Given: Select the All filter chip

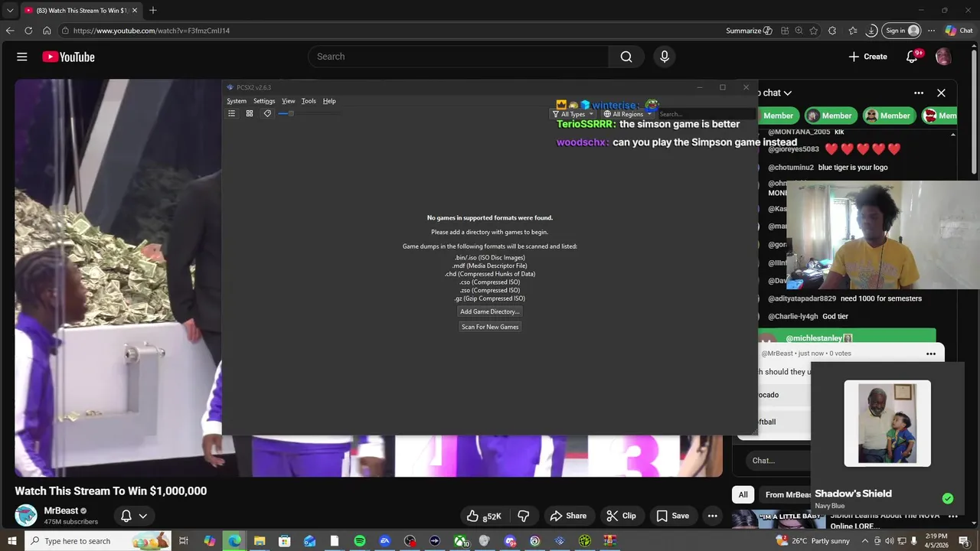Looking at the screenshot, I should click(x=743, y=494).
